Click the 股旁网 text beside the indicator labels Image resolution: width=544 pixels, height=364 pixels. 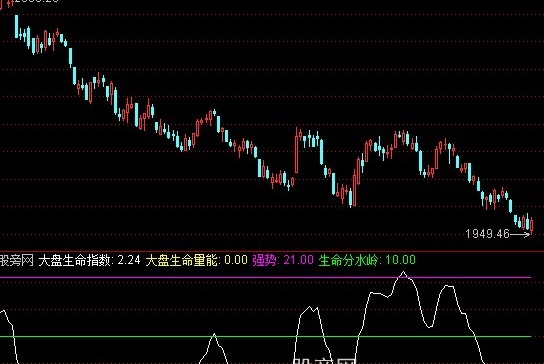(17, 260)
